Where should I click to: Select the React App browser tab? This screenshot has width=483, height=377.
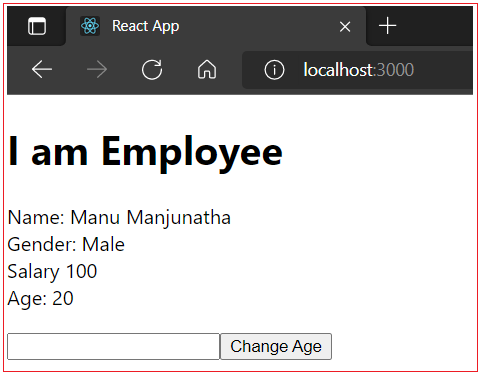click(x=216, y=26)
